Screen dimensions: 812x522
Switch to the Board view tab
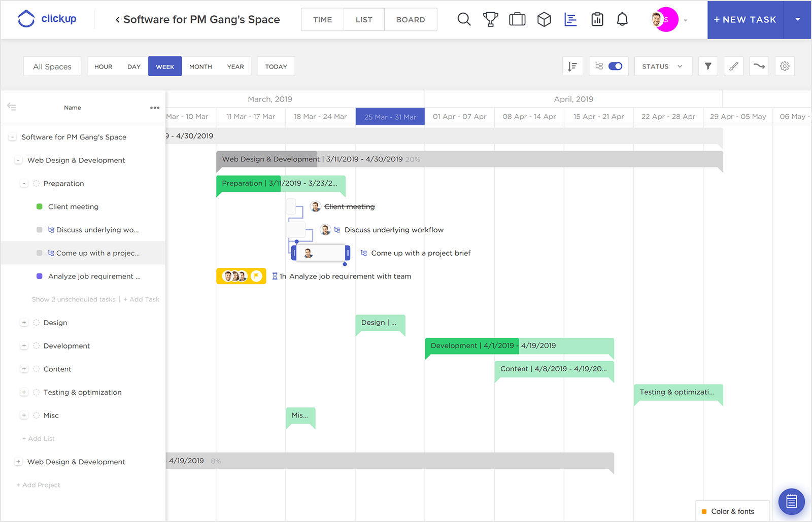[x=411, y=19]
